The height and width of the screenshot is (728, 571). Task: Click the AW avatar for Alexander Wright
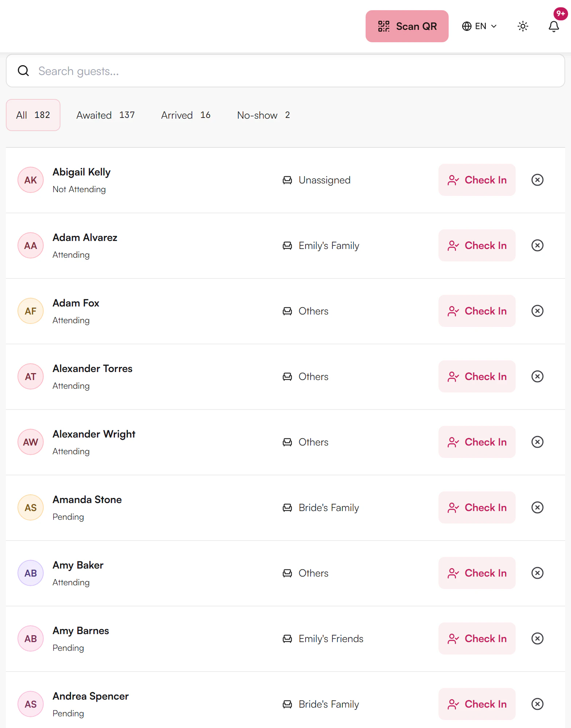point(31,442)
